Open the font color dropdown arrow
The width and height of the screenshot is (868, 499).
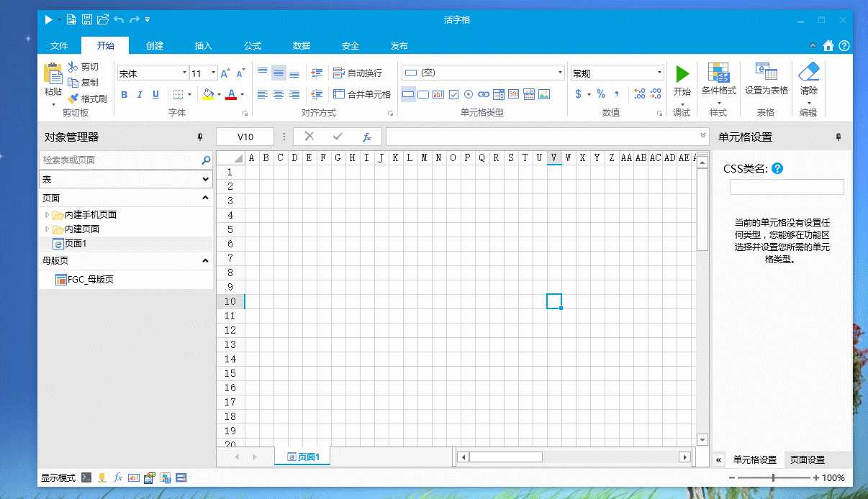(x=242, y=94)
